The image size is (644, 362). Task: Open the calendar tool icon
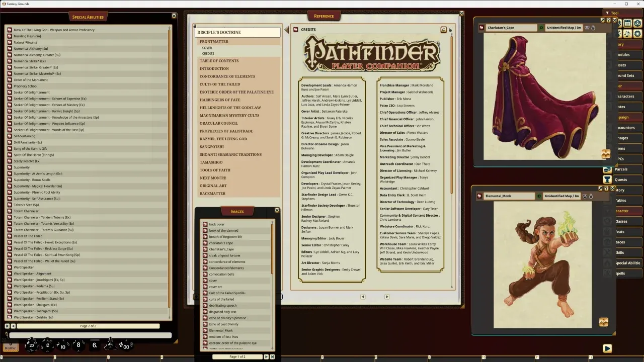[x=627, y=23]
